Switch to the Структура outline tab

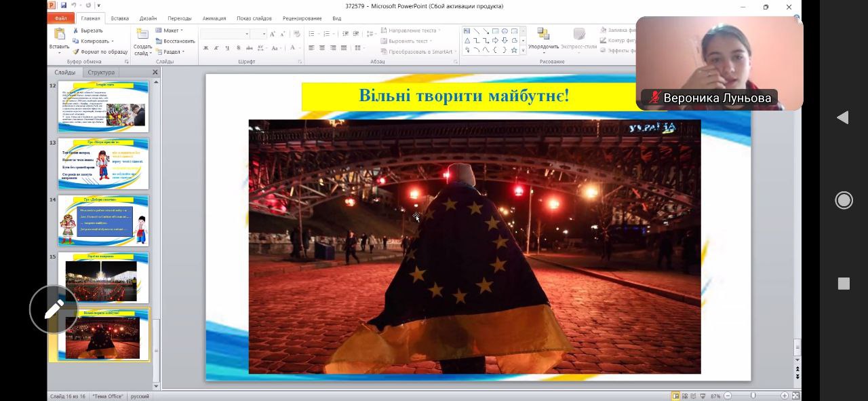point(101,73)
